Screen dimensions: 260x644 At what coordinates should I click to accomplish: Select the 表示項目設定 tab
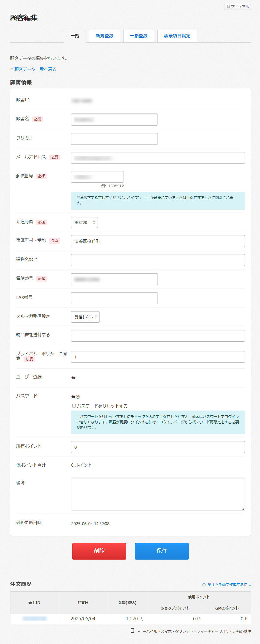click(177, 36)
